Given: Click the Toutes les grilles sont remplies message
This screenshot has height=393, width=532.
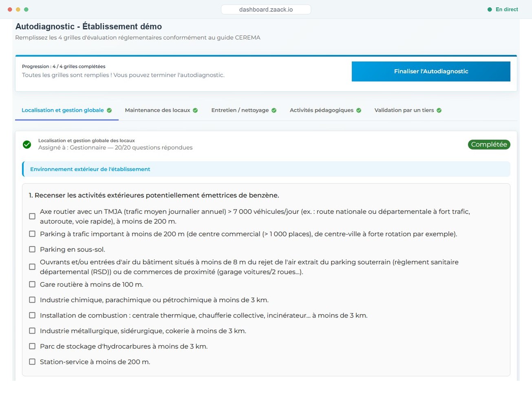Looking at the screenshot, I should point(123,75).
